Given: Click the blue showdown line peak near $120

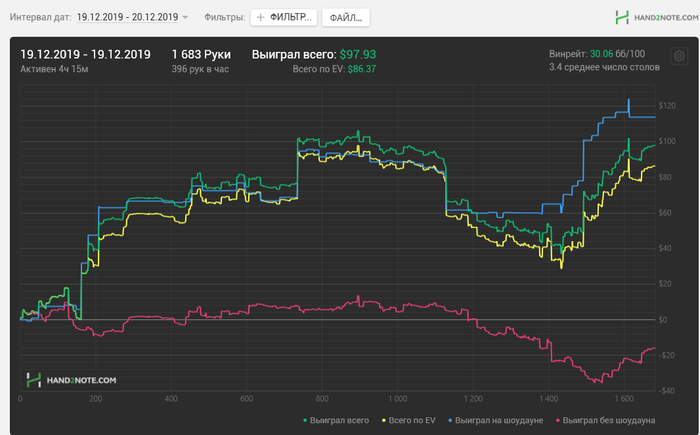Looking at the screenshot, I should 629,101.
